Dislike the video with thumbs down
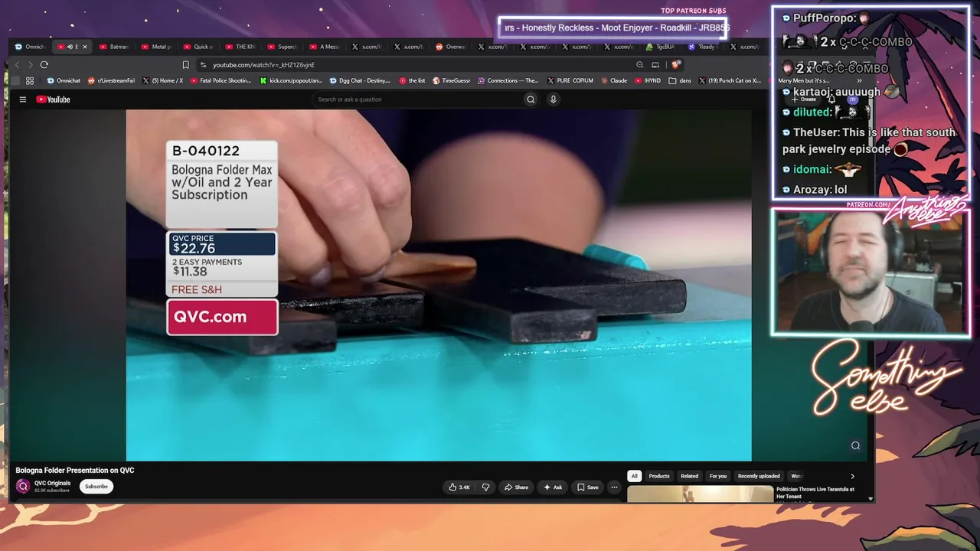Screen dimensions: 980x551 coord(485,487)
